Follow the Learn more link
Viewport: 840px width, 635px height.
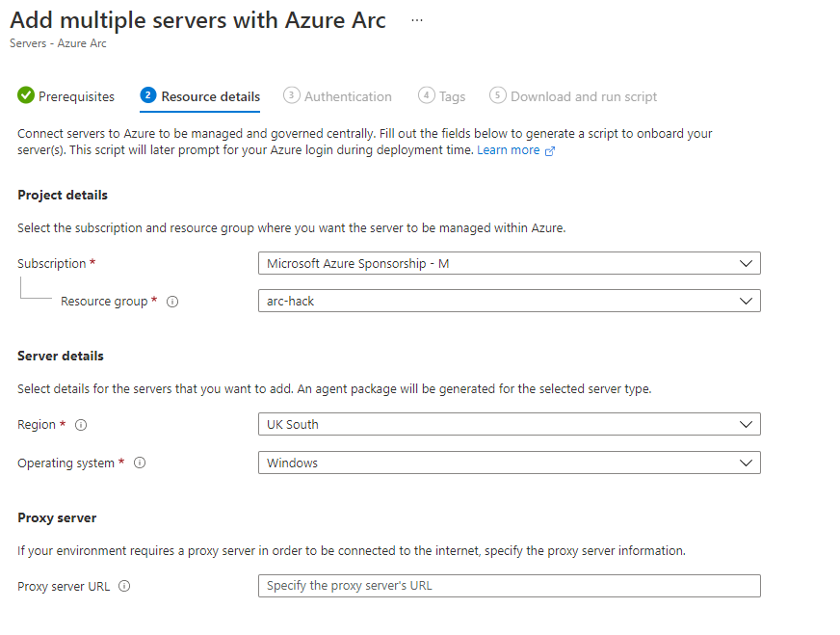point(508,150)
